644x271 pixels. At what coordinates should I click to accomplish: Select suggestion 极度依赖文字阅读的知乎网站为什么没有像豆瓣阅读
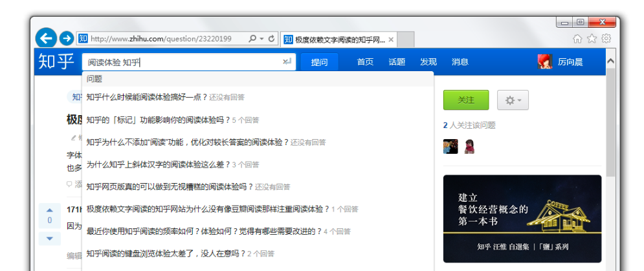click(258, 209)
